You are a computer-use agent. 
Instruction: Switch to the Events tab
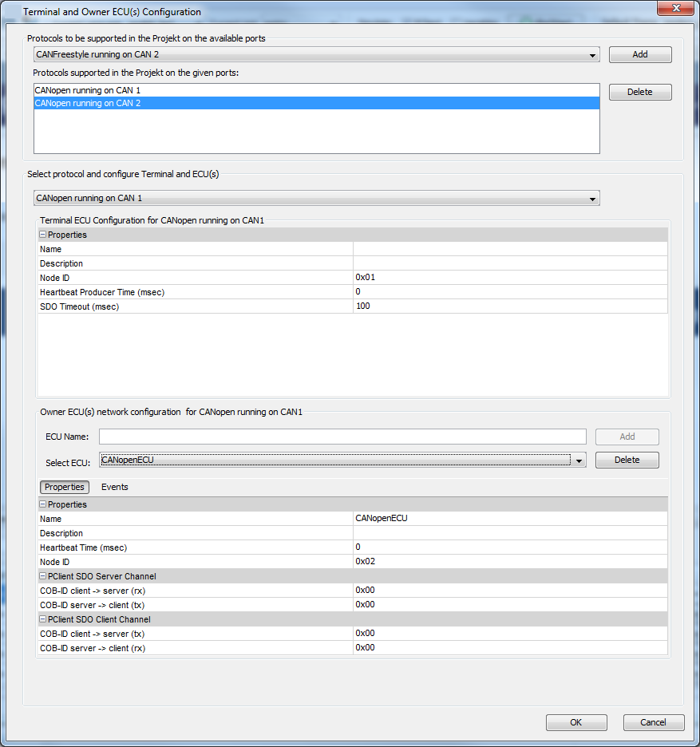point(114,487)
